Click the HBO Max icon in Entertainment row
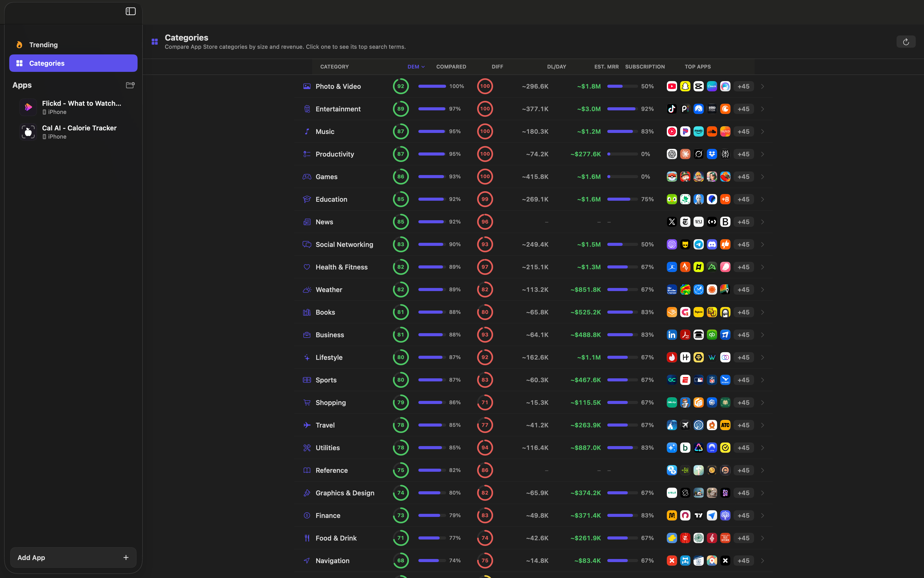 point(712,109)
